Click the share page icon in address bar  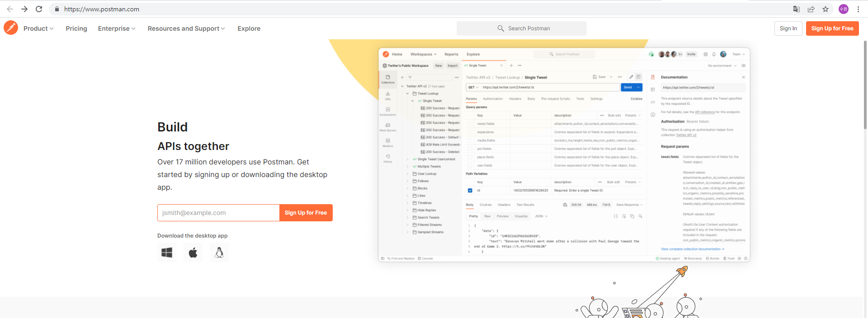click(811, 9)
